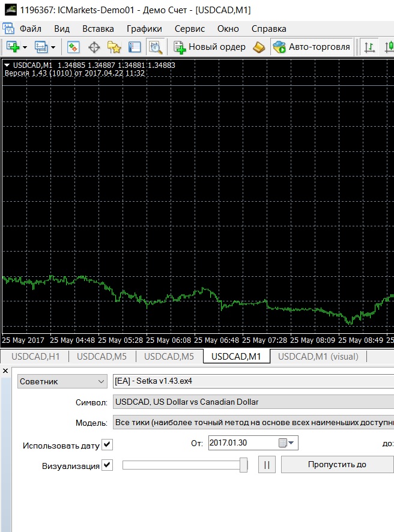
Task: Open the expert advisor Setka v1.43.ex4 dropdown
Action: tap(253, 381)
